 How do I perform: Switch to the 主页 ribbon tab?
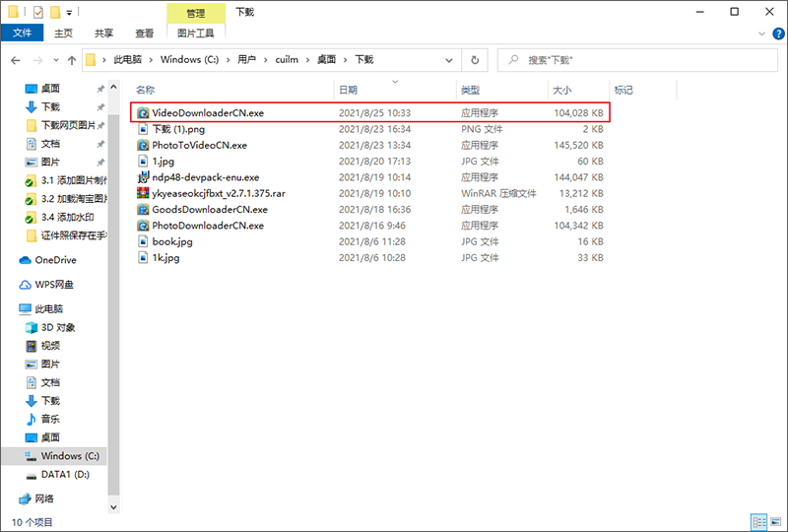(63, 33)
